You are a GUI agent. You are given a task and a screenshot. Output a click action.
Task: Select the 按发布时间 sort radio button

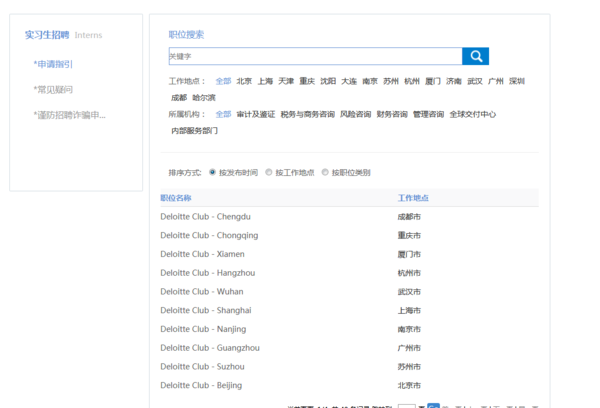(212, 172)
